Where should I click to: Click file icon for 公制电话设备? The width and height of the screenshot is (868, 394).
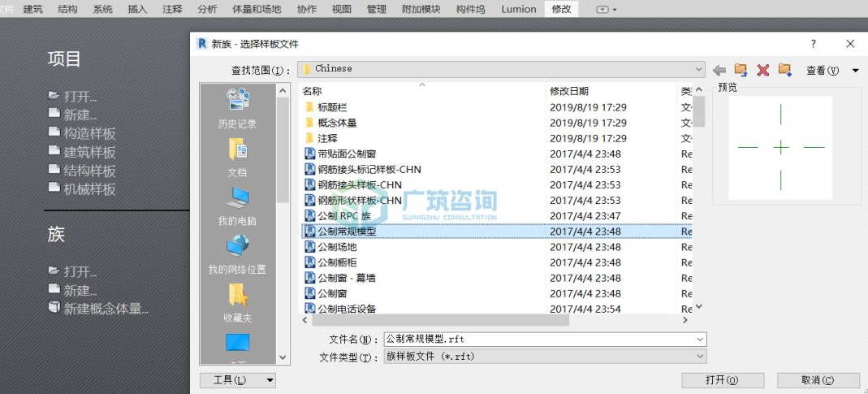click(x=310, y=309)
